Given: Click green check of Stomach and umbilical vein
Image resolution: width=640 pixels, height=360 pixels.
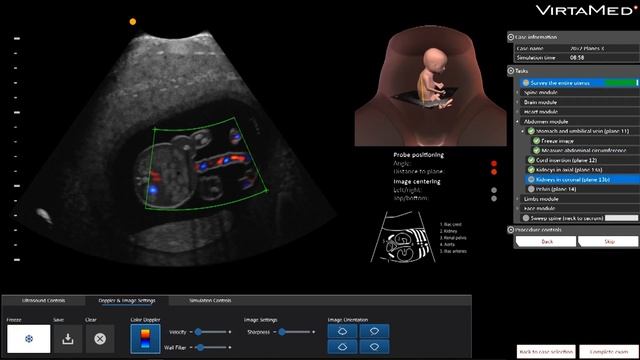Looking at the screenshot, I should [531, 131].
